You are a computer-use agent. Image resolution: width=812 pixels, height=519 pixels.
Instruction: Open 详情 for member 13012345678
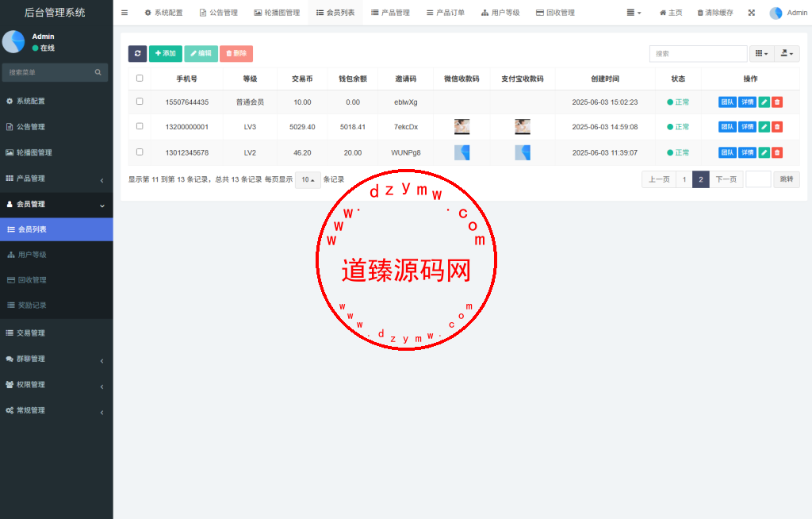[747, 152]
